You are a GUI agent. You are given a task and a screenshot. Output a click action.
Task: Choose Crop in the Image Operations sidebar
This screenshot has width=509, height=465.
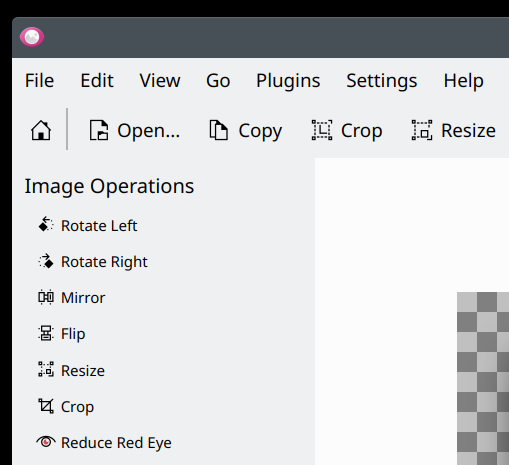[66, 407]
